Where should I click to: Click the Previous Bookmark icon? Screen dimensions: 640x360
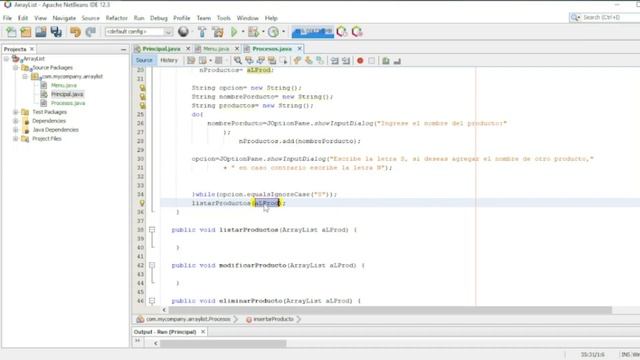pyautogui.click(x=297, y=61)
